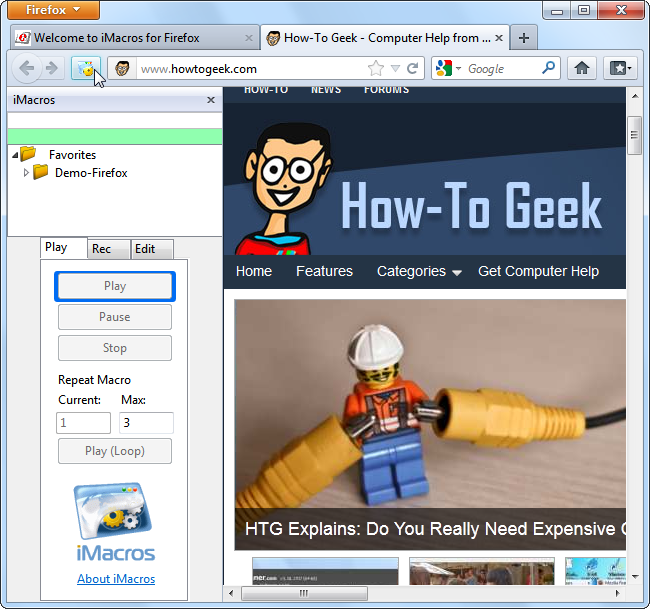Click the How-To Geek site identity icon

[x=122, y=68]
